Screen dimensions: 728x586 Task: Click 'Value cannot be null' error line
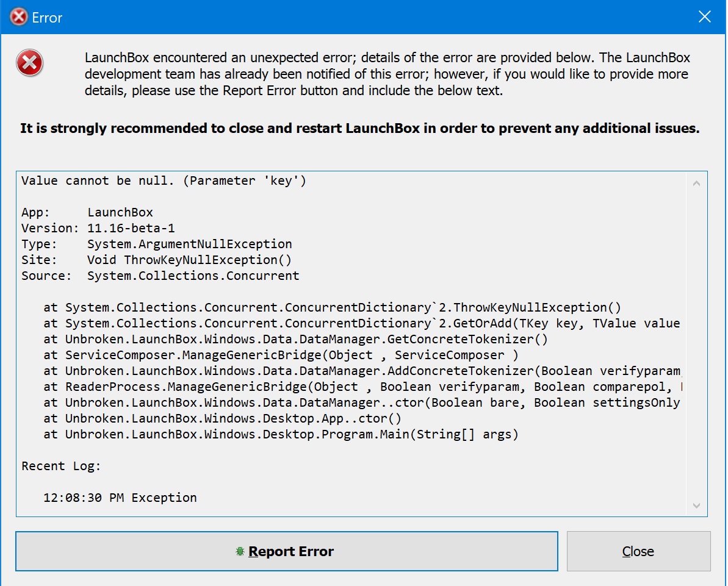point(164,180)
